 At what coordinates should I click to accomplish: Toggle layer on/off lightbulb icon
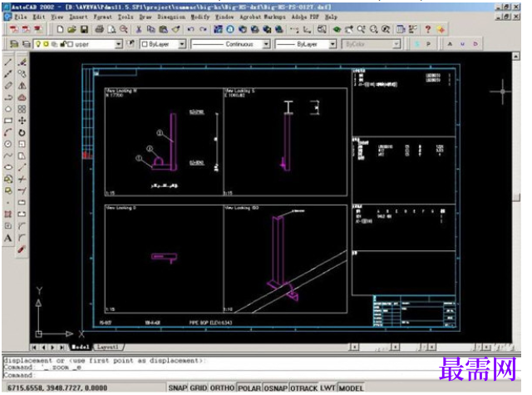(x=38, y=44)
